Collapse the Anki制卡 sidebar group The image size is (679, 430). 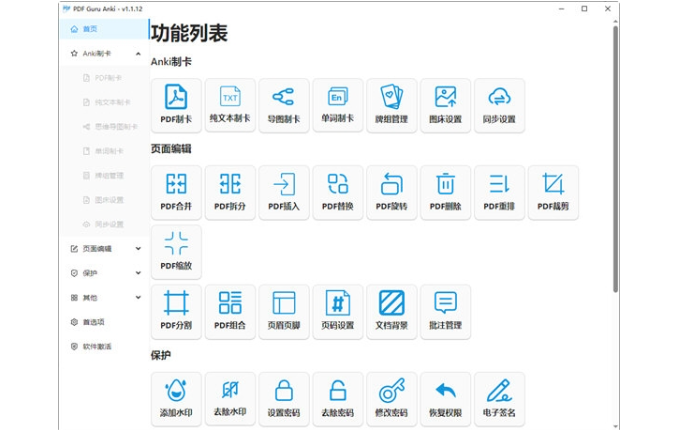click(104, 53)
